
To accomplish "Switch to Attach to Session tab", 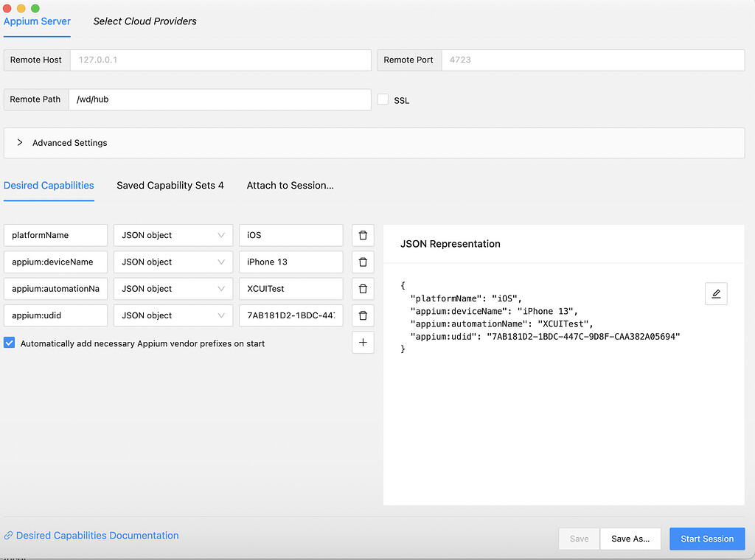I will pyautogui.click(x=290, y=186).
